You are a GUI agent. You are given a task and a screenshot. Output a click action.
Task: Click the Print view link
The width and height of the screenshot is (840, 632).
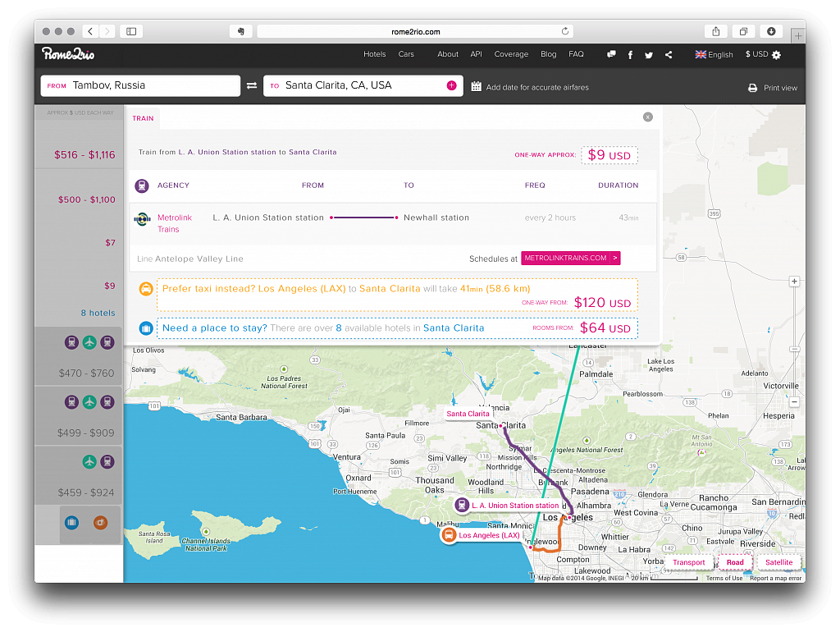(773, 88)
